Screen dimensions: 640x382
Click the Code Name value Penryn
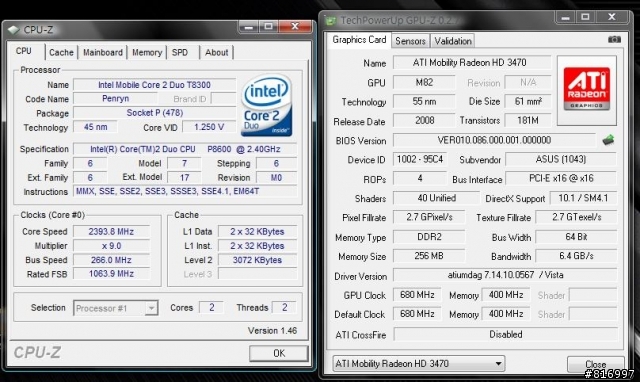click(x=116, y=99)
